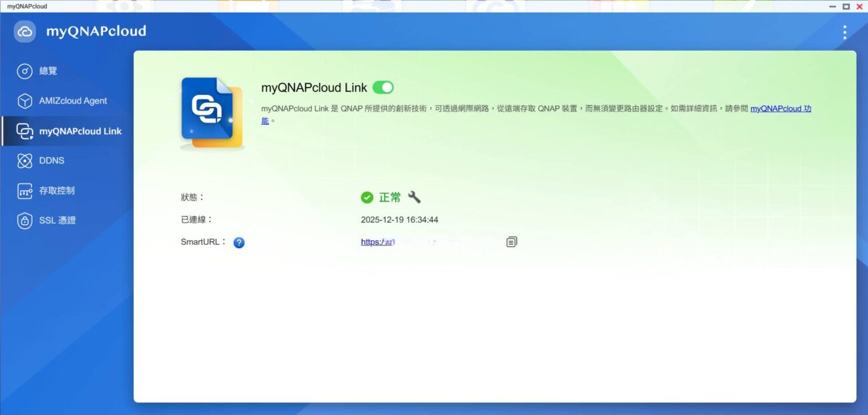Copy SmartURL using the copy icon
This screenshot has height=415, width=868.
click(x=511, y=242)
